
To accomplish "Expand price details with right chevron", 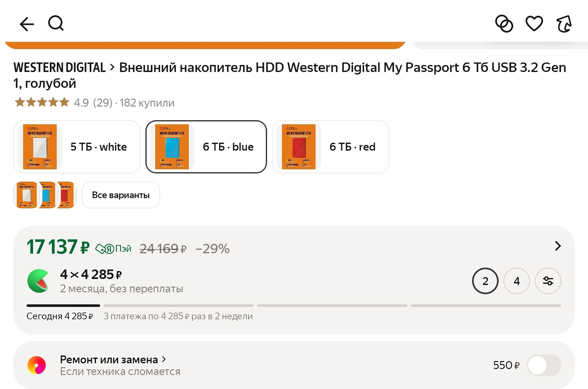I will tap(558, 246).
